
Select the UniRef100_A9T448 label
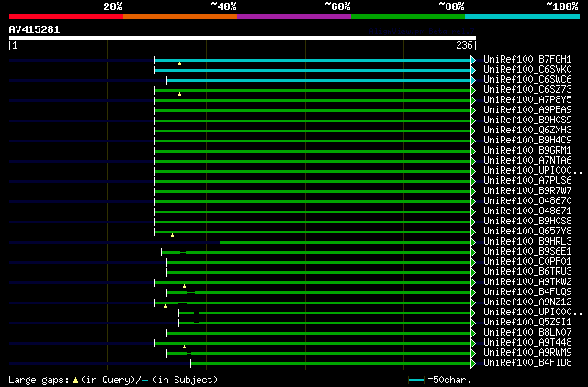527,342
